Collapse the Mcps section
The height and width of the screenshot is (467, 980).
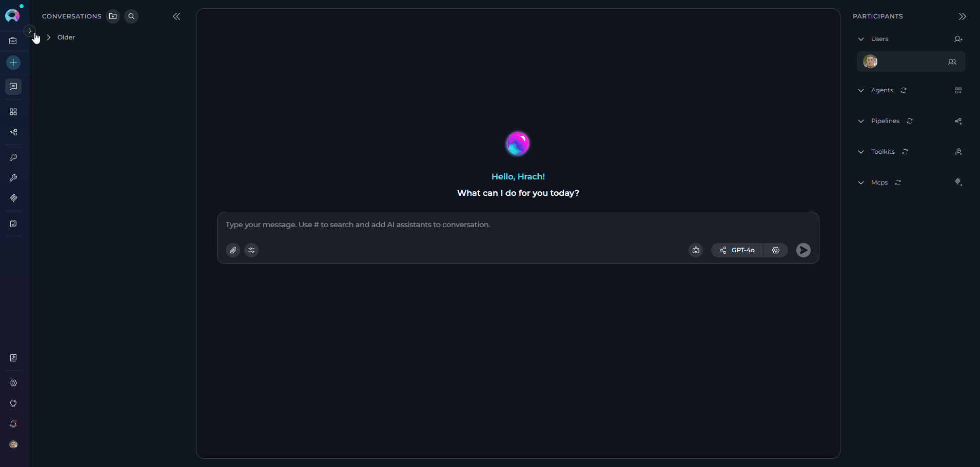click(x=861, y=182)
